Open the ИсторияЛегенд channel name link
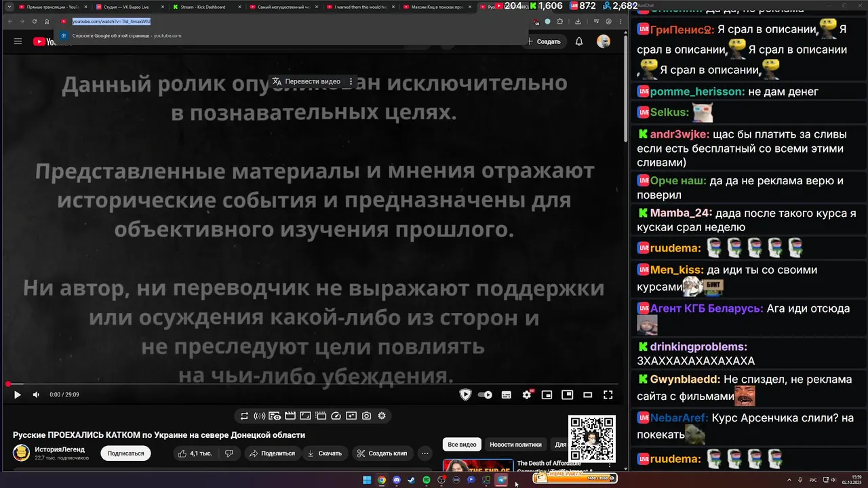This screenshot has width=868, height=488. pos(60,449)
